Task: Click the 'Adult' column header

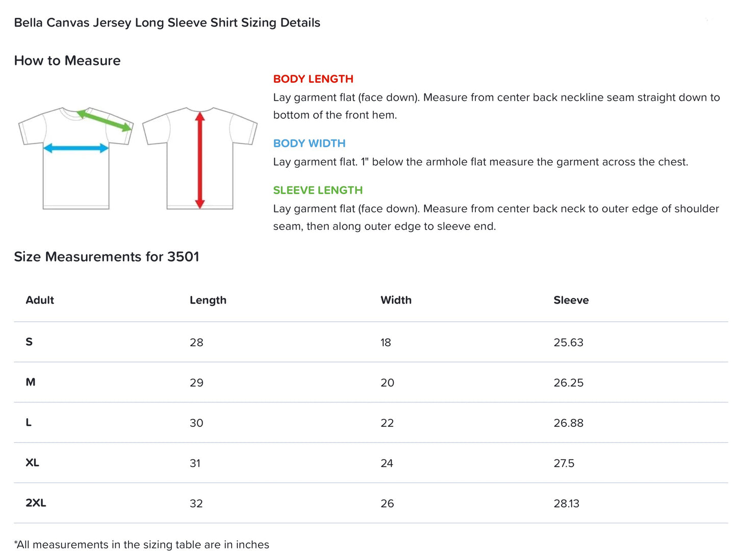Action: point(40,300)
